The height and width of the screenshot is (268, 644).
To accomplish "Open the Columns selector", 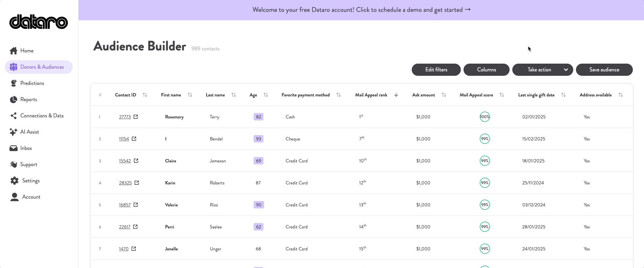I will click(x=486, y=70).
